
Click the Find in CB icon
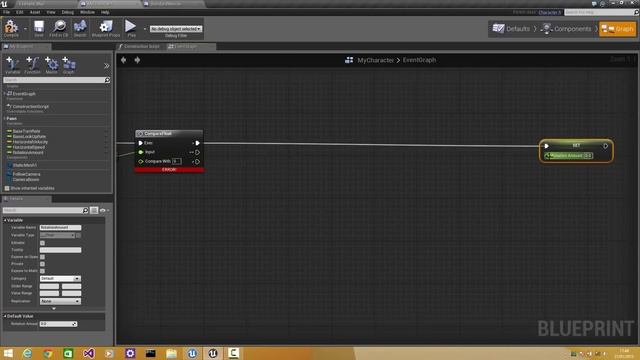[x=59, y=29]
